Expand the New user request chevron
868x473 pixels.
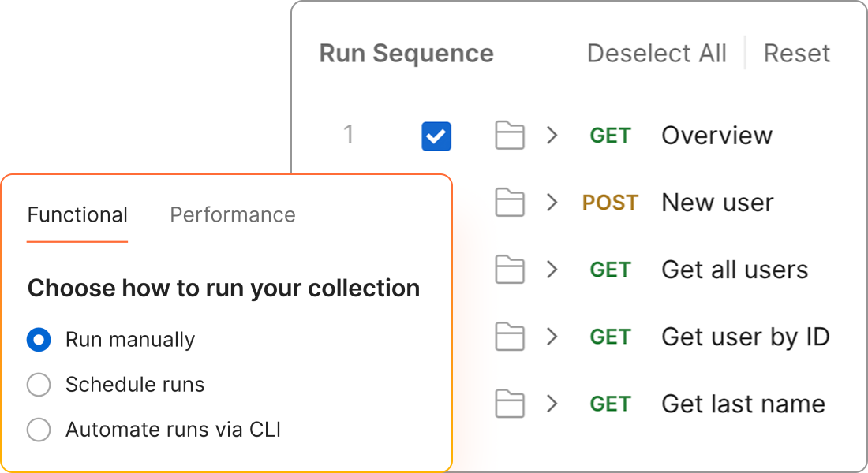[x=552, y=203]
